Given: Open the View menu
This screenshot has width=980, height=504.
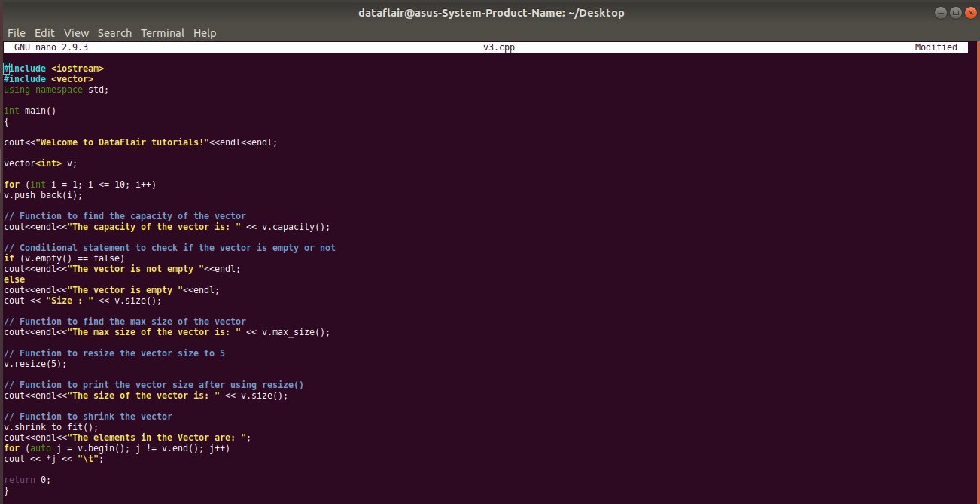Looking at the screenshot, I should 75,32.
